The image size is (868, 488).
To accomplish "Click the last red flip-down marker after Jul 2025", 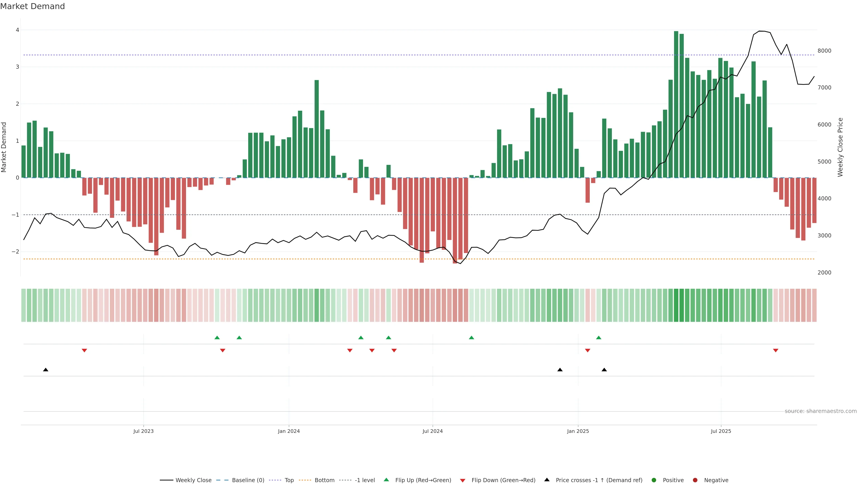I will [775, 351].
